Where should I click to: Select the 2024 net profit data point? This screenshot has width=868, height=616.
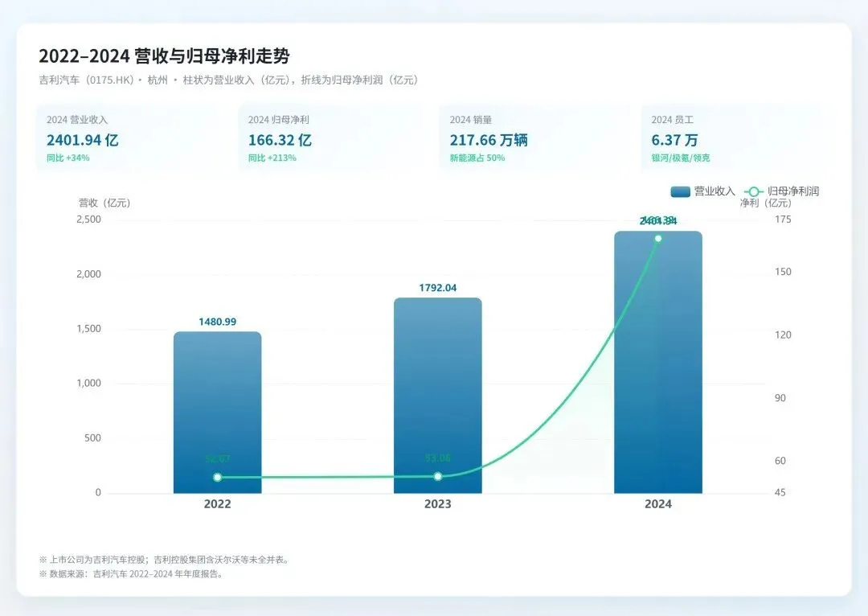(x=658, y=239)
